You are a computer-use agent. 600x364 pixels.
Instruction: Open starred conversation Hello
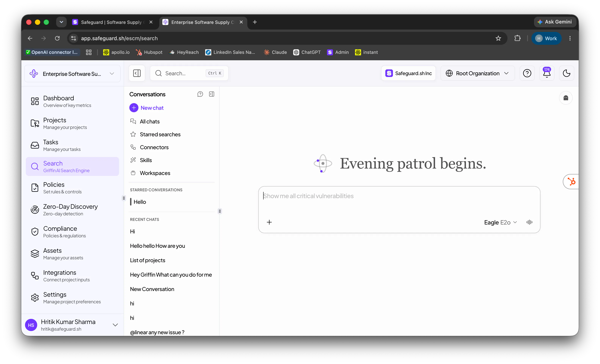(x=140, y=202)
